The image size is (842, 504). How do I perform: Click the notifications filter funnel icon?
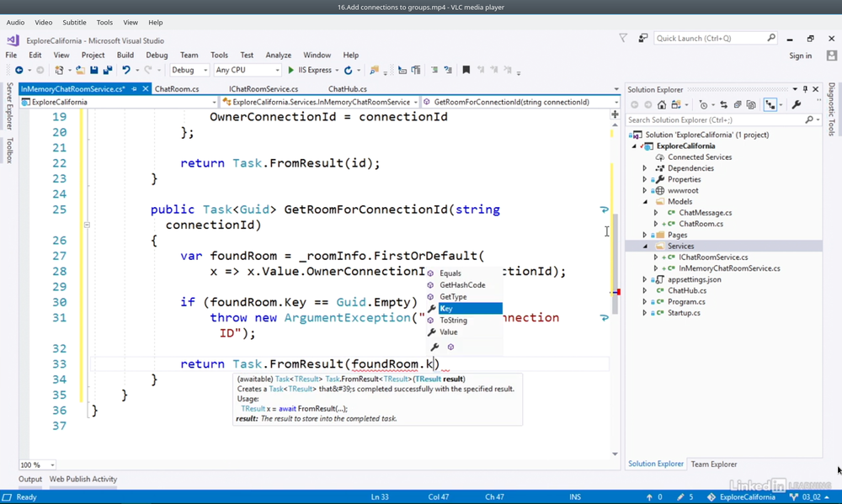point(623,38)
